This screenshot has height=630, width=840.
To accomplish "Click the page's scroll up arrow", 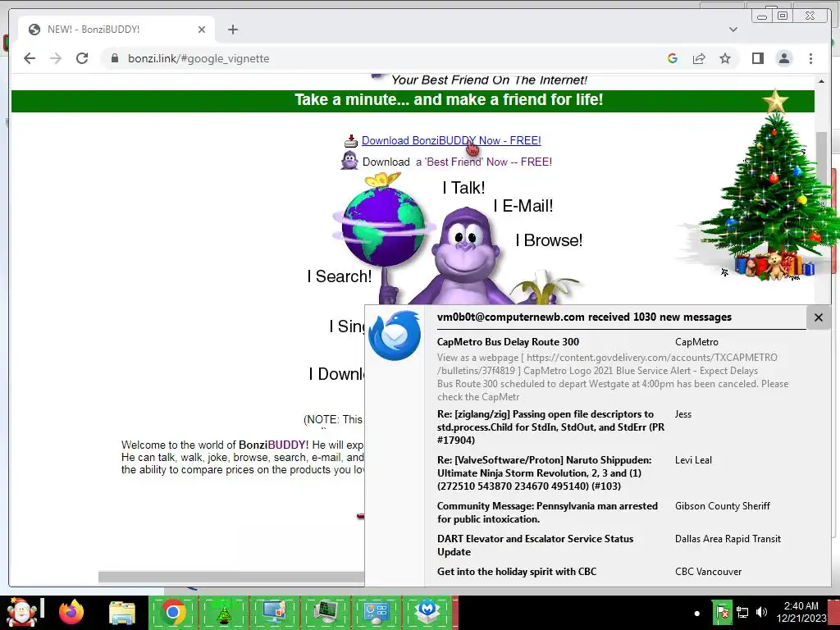I will pos(820,81).
